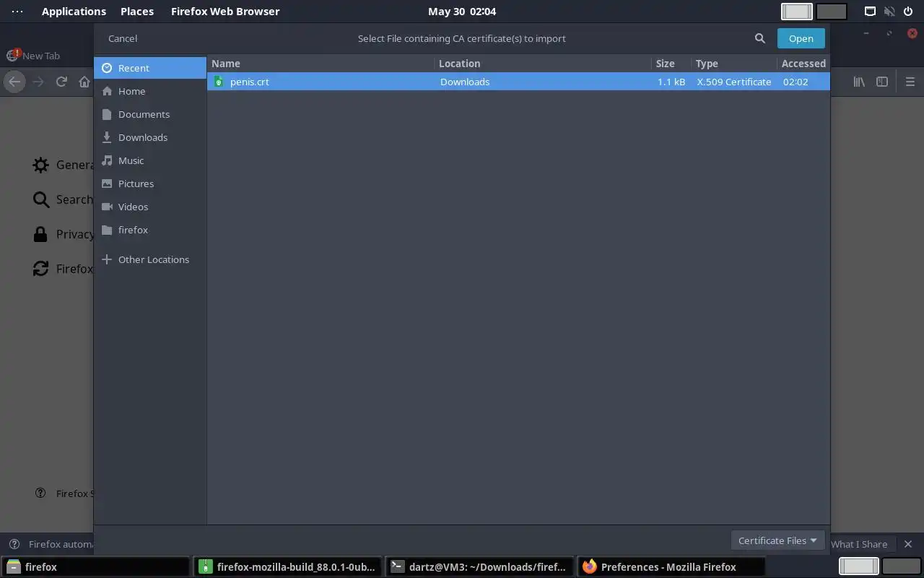Select first workspace in top bar switcher
Screen dimensions: 924x578
coord(797,12)
